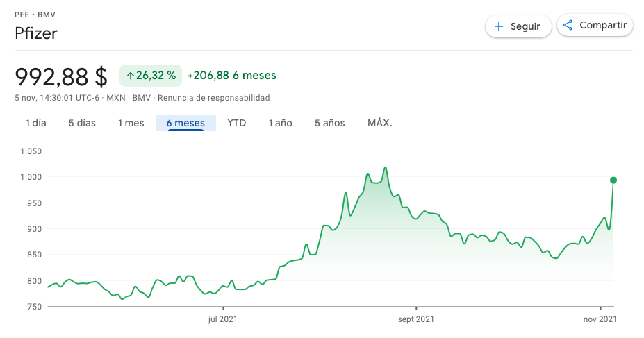Select the MÁX. range tab
The height and width of the screenshot is (338, 644).
380,123
